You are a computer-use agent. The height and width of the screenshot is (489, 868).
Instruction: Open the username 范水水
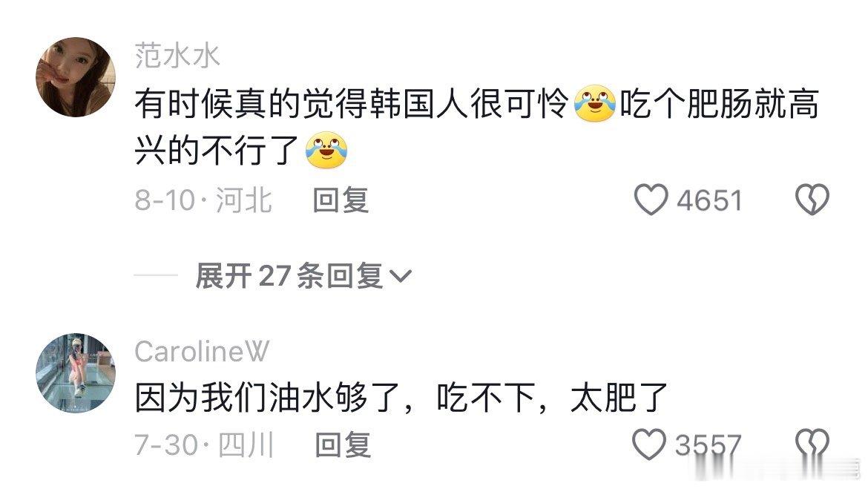coord(177,56)
